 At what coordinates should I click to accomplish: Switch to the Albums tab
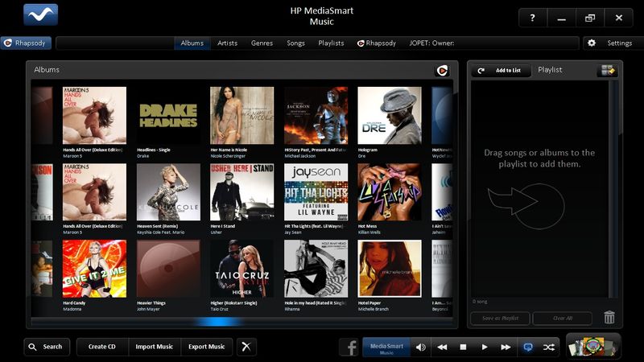coord(192,43)
